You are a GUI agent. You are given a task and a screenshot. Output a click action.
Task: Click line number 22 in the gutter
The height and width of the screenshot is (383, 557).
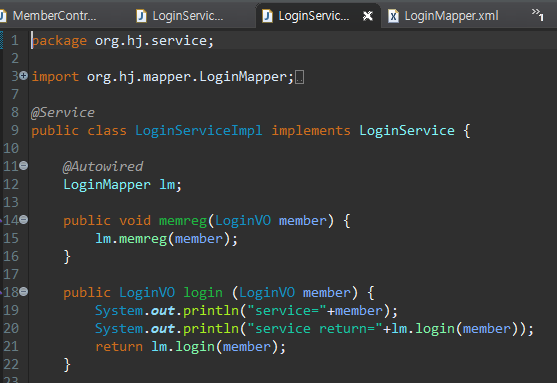click(x=11, y=364)
